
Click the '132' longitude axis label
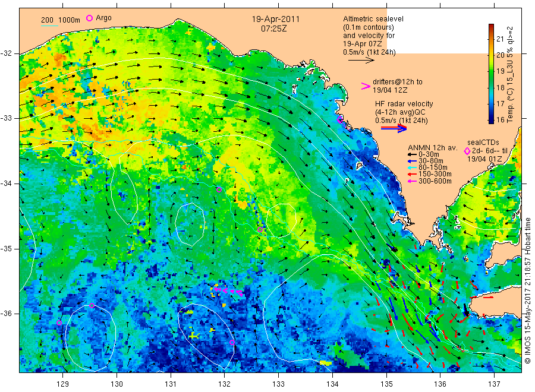(225, 384)
